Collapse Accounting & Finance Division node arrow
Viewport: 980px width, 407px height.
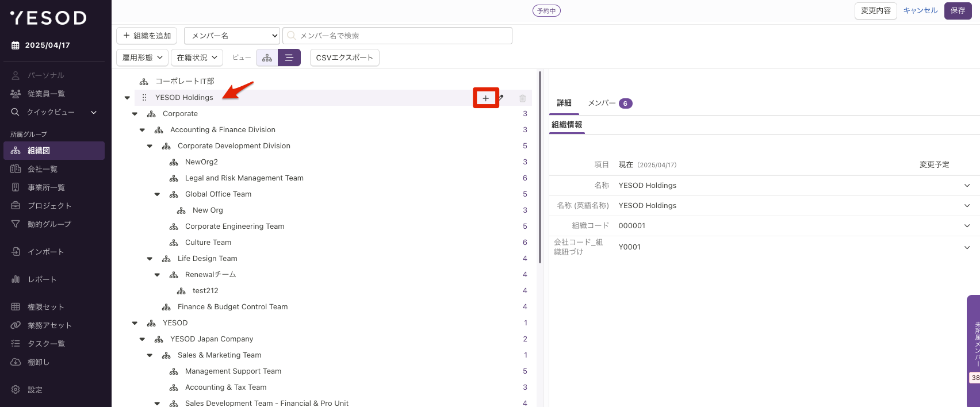[x=142, y=130]
